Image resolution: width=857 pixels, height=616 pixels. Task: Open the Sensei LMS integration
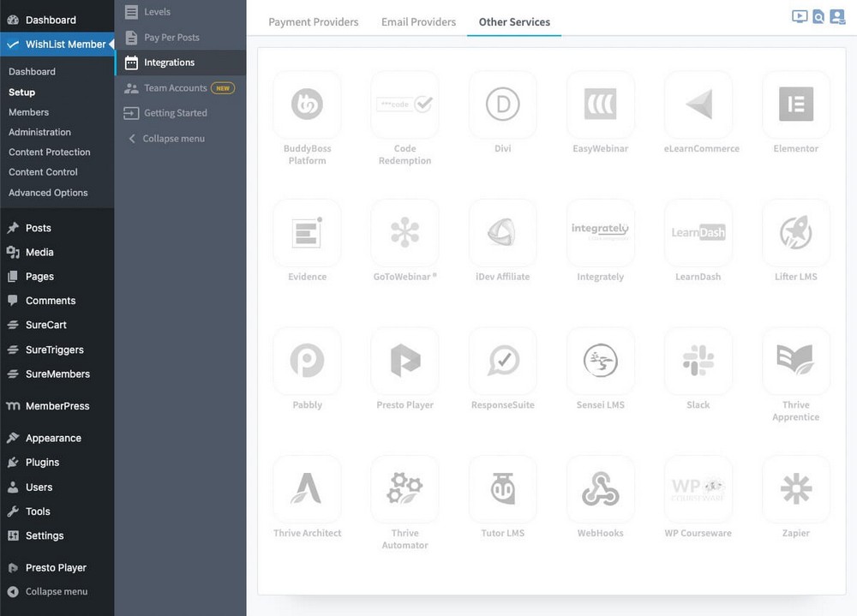[x=600, y=361]
